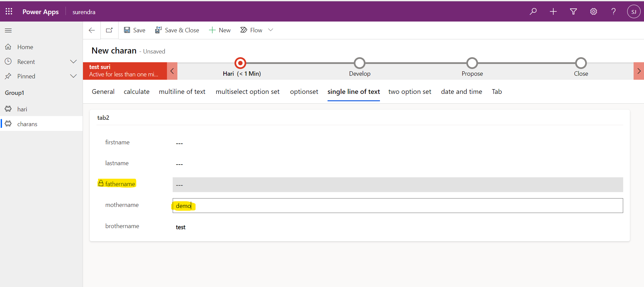Click the surendra app name
The height and width of the screenshot is (287, 644).
tap(84, 12)
